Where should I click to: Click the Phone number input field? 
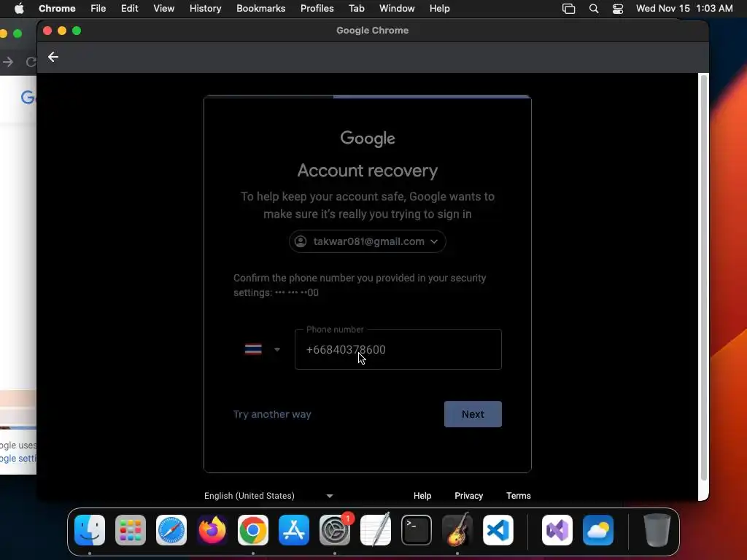(x=398, y=349)
